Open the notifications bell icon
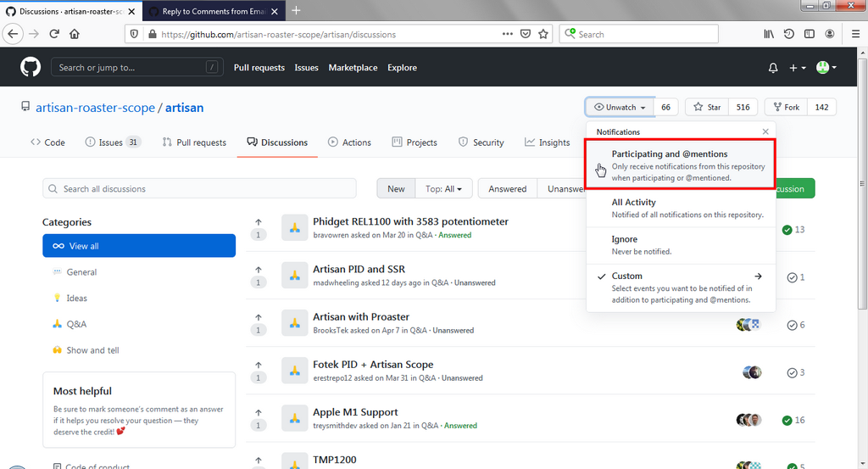 773,68
